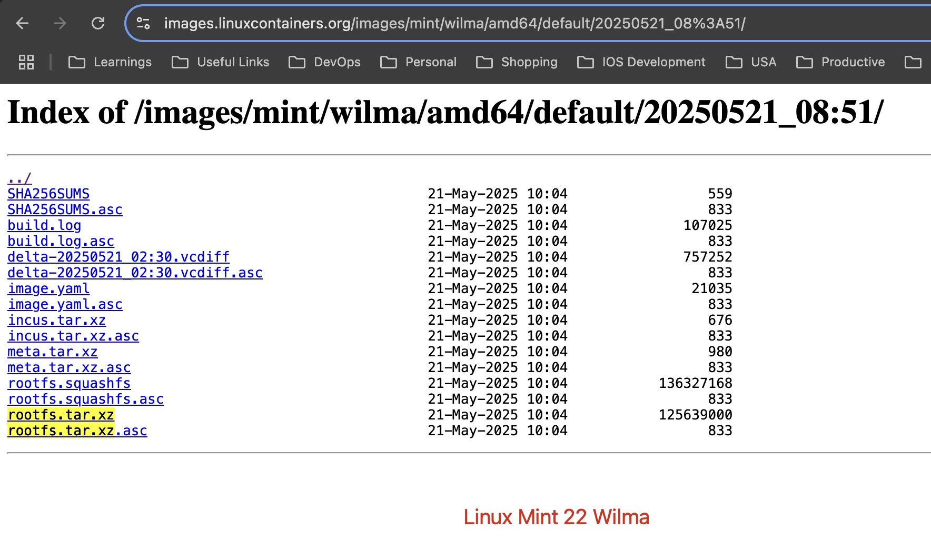Open the build.log.asc link
Viewport: 931px width, 560px height.
tap(61, 241)
